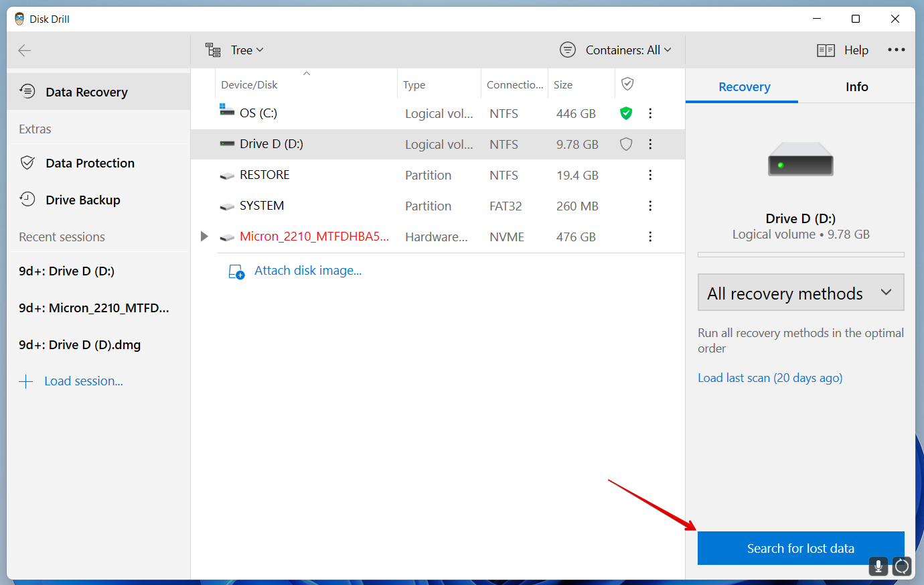This screenshot has height=585, width=924.
Task: Open recent session 9d+: Drive D (D).dmg
Action: [x=80, y=344]
